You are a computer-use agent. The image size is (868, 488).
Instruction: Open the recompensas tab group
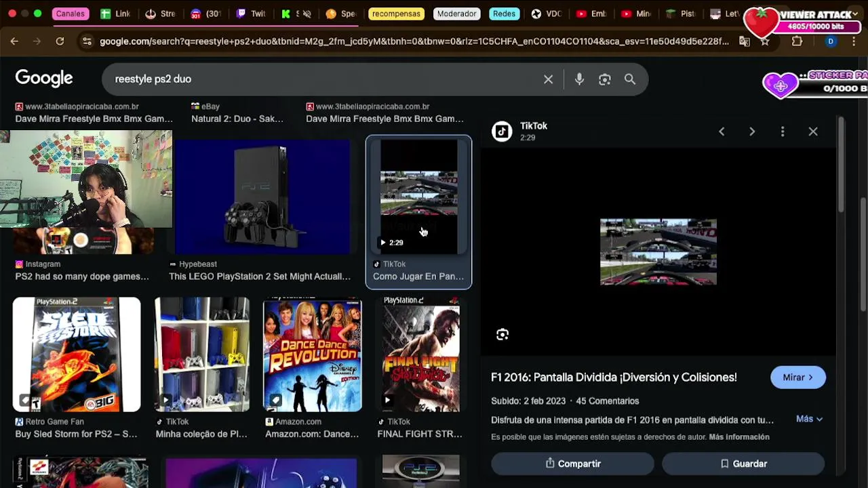[x=396, y=14]
